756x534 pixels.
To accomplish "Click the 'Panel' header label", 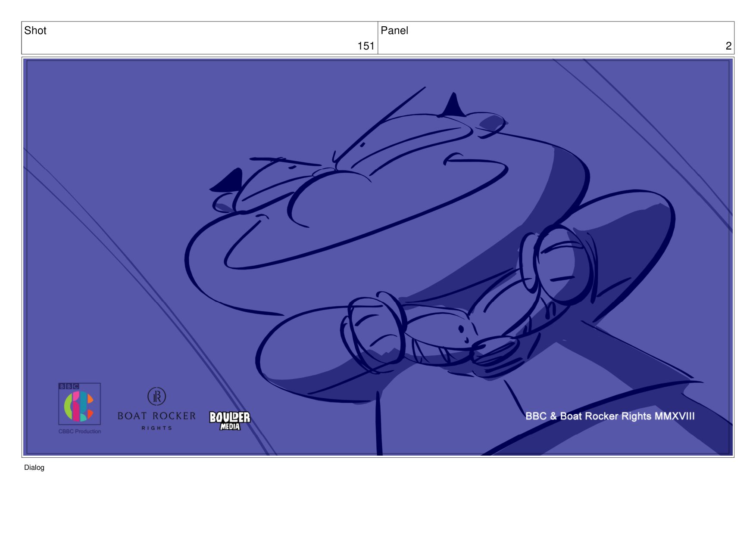I will point(394,31).
